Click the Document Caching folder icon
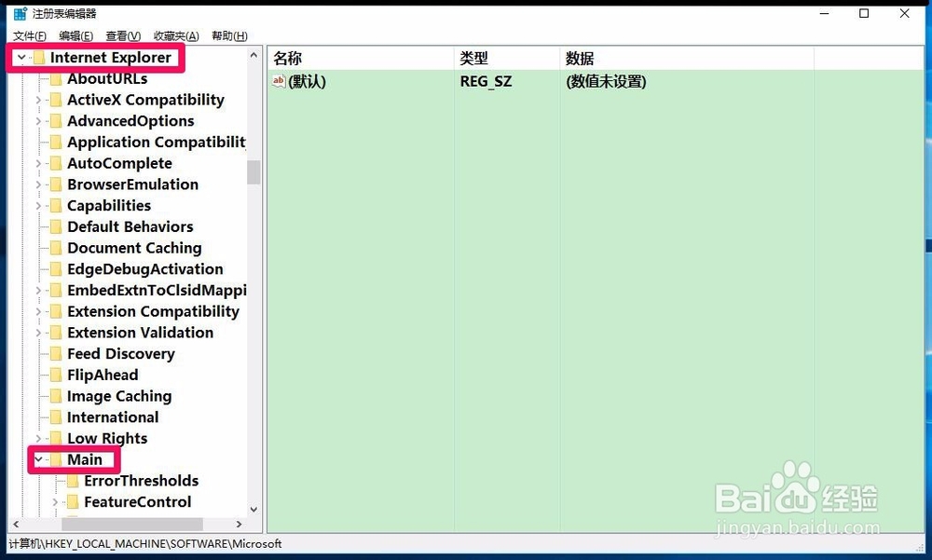932x560 pixels. [x=56, y=248]
